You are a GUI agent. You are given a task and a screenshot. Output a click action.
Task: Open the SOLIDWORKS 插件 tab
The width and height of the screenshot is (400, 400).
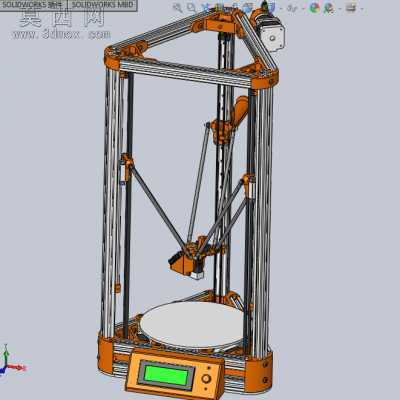(33, 5)
